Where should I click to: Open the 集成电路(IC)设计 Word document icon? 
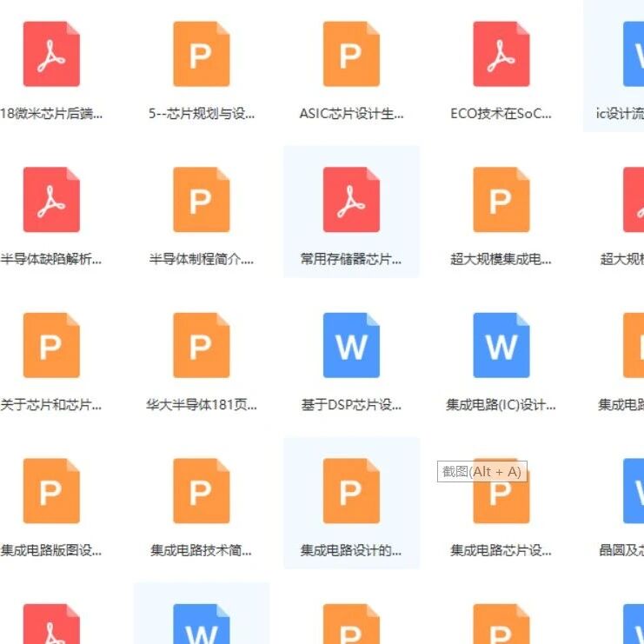point(501,345)
